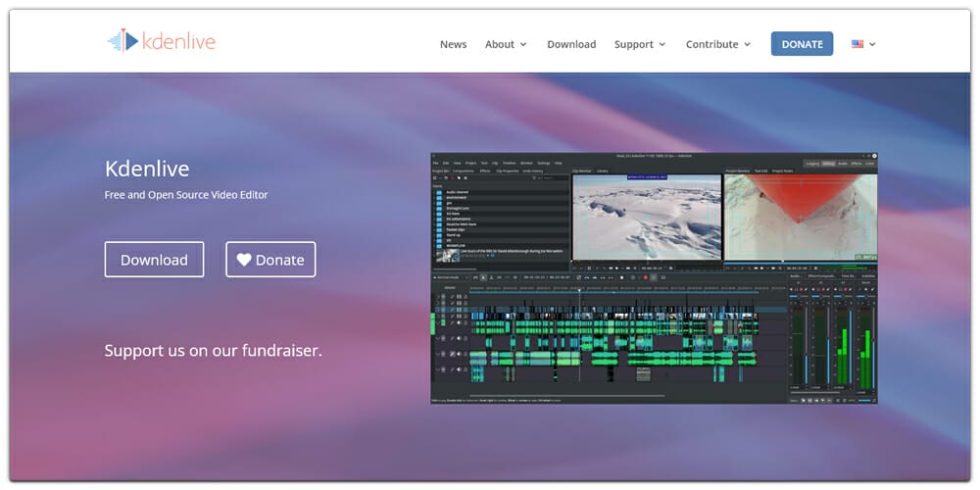Expand the Support dropdown menu
This screenshot has height=490, width=980.
pos(640,44)
